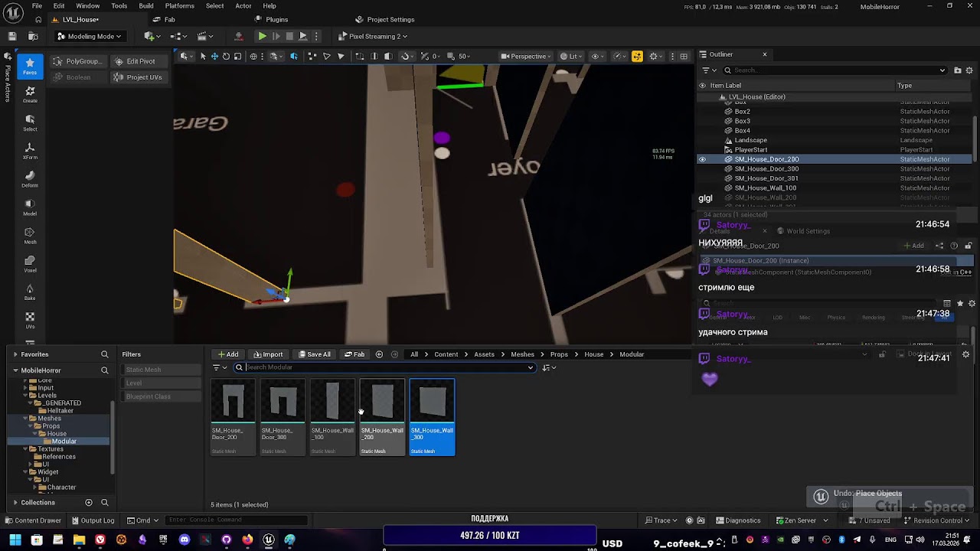
Task: Click the Play in editor button
Action: click(262, 36)
